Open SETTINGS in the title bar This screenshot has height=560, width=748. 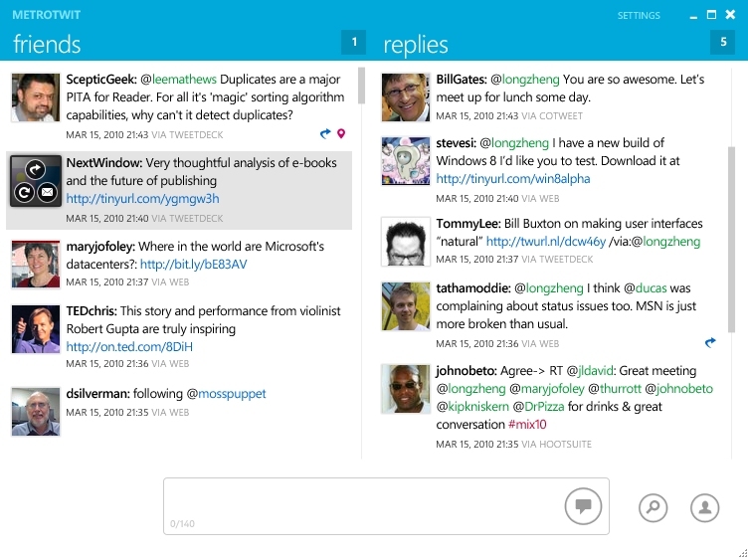click(639, 15)
